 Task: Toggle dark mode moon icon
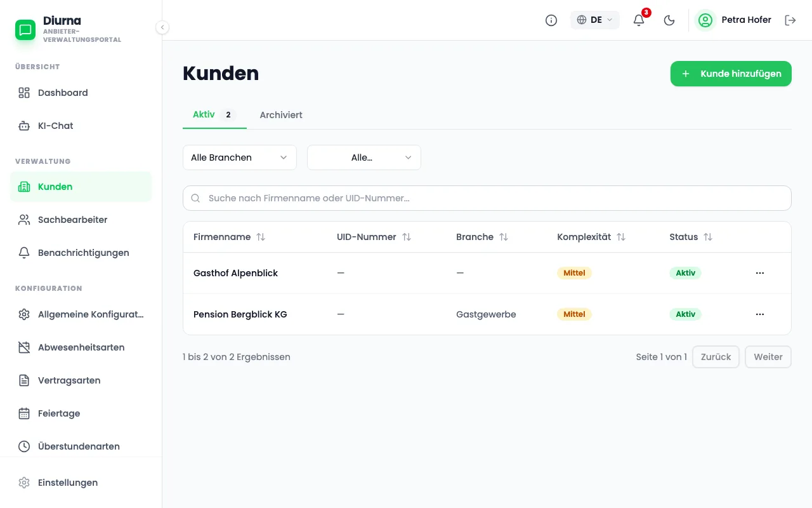coord(669,20)
